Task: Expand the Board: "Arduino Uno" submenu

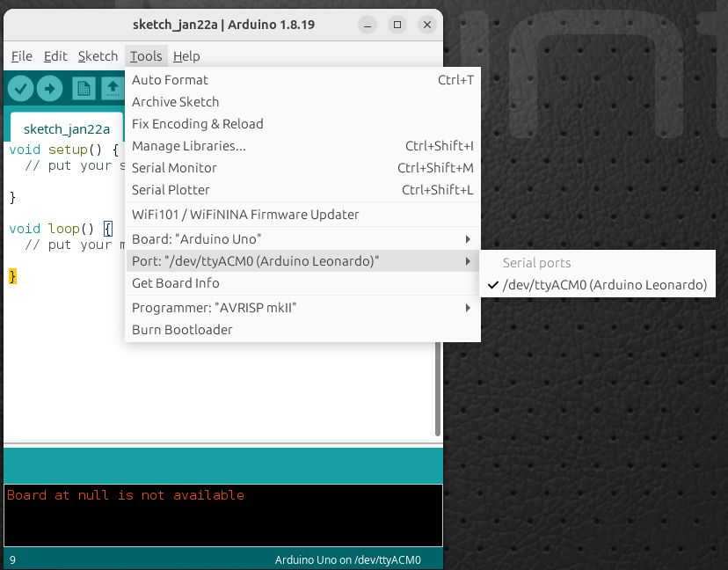Action: click(x=302, y=239)
